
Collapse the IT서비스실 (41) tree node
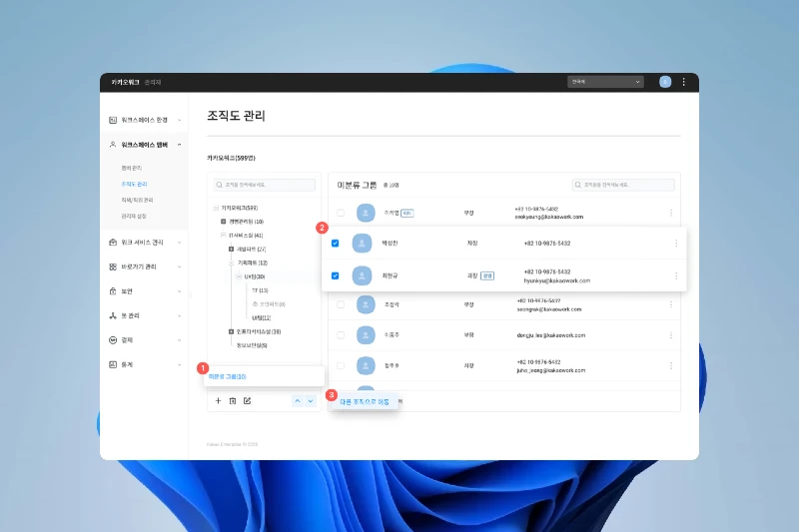point(223,236)
